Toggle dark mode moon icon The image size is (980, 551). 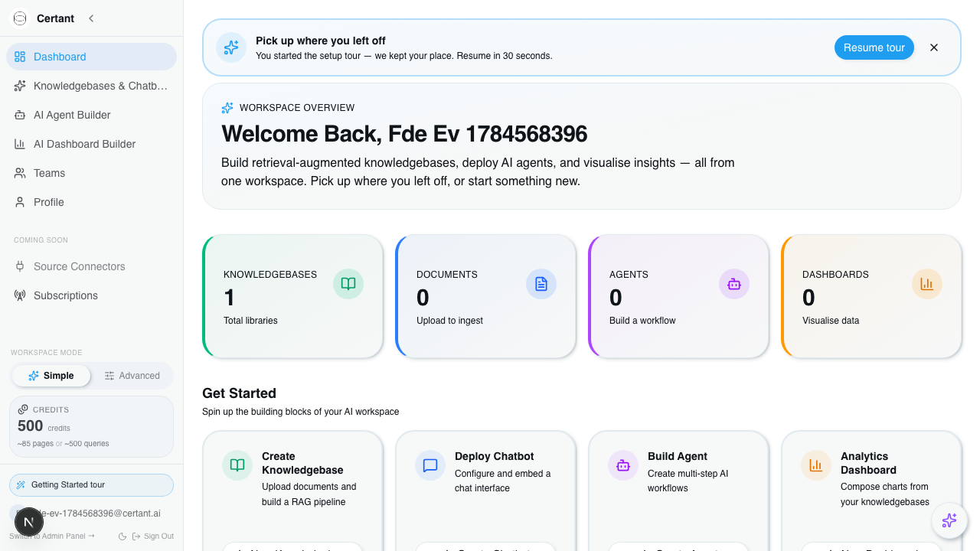pyautogui.click(x=122, y=536)
